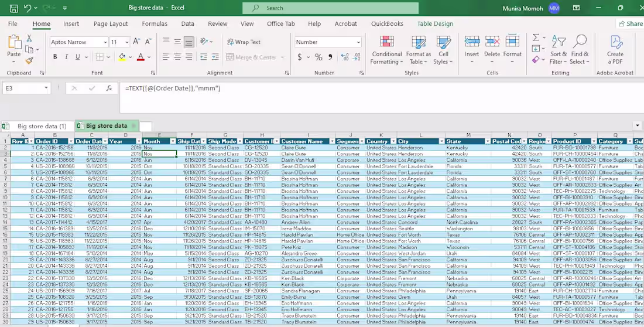Switch to Page Layout tab
The image size is (644, 327).
111,24
